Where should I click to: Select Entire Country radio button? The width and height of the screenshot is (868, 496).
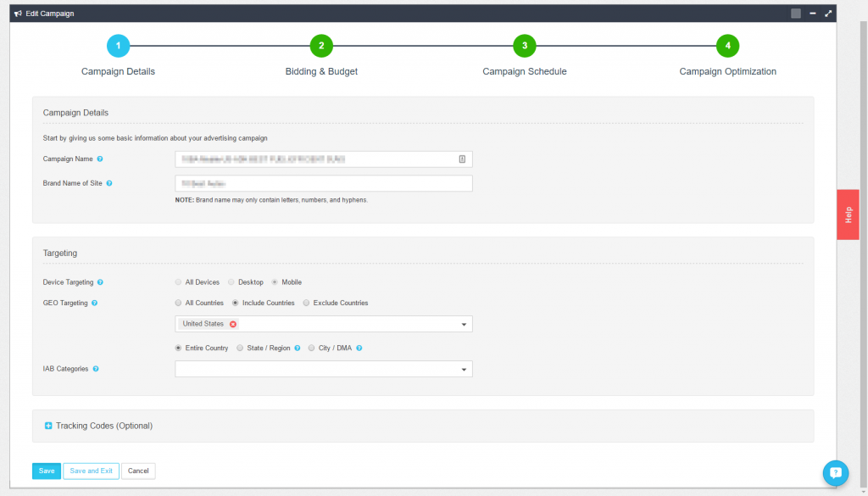click(x=178, y=348)
